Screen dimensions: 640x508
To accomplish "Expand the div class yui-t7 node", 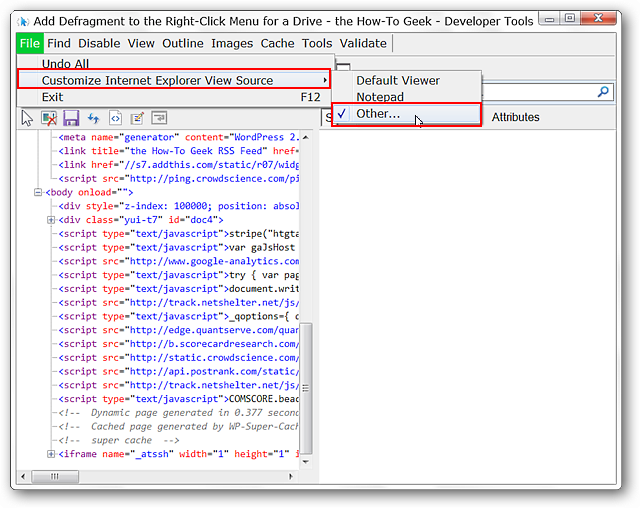I will point(51,220).
